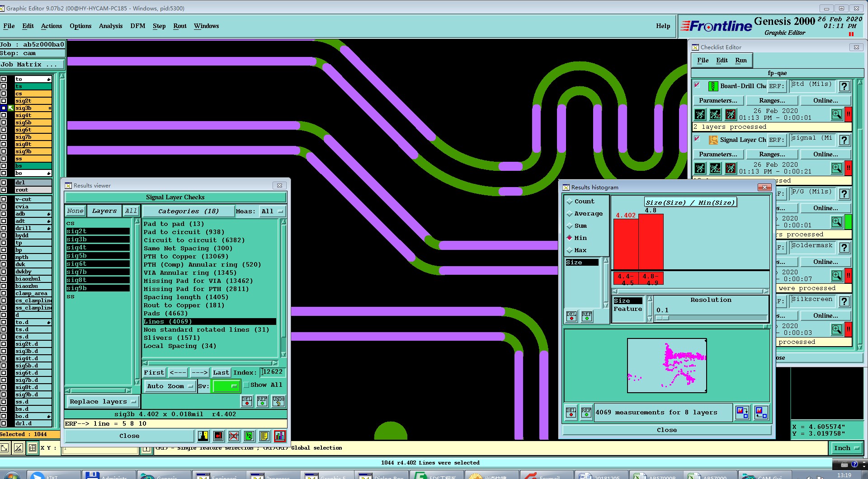Click the UNDO icon in Results viewer

tap(278, 401)
